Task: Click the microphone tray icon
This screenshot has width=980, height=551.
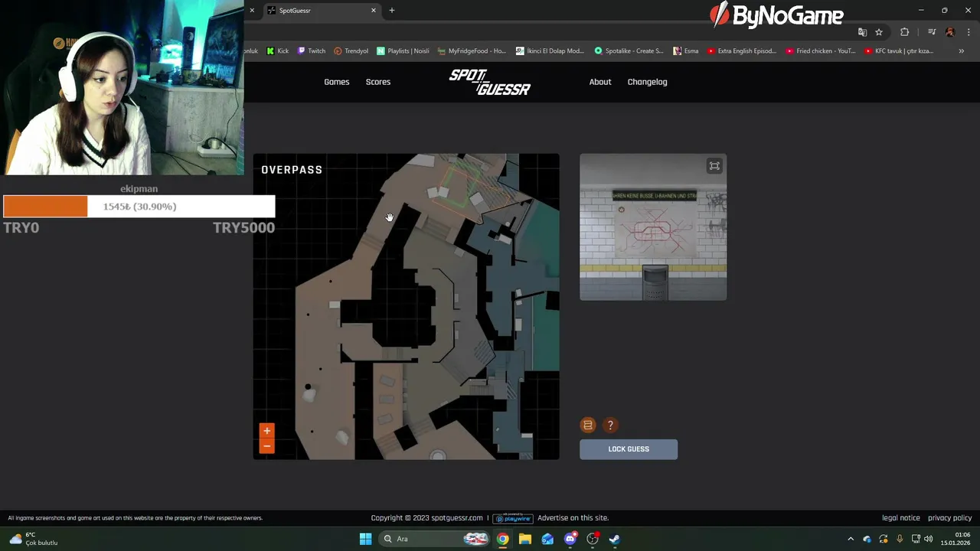Action: (900, 539)
